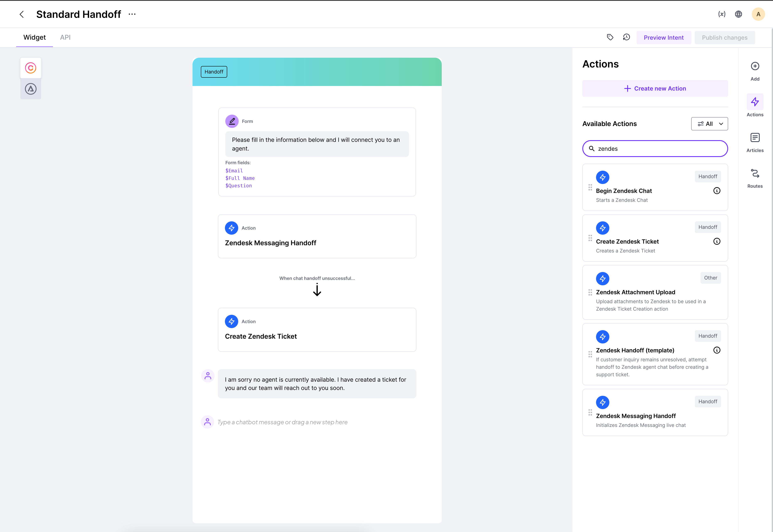Click info icon for Create Zendesk Ticket

click(x=717, y=241)
